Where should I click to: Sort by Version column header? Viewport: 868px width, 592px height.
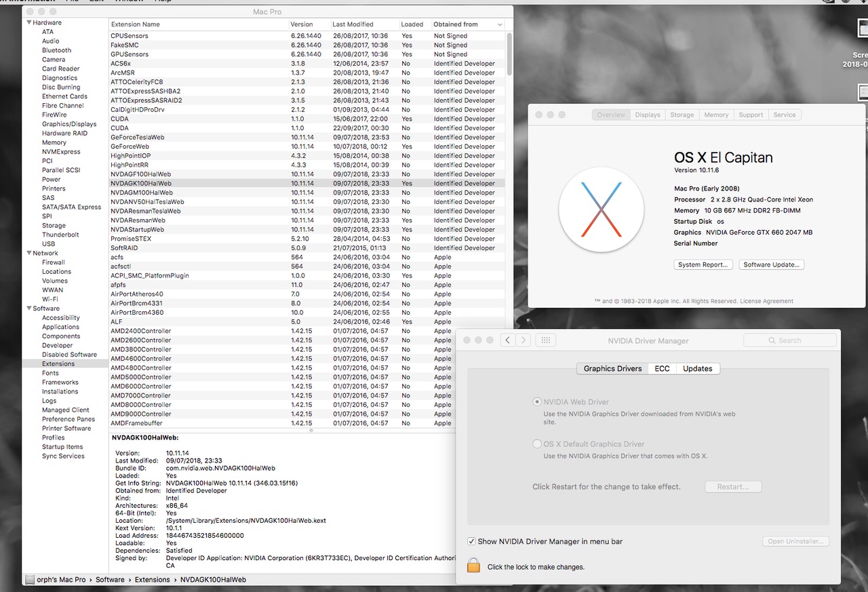tap(310, 24)
